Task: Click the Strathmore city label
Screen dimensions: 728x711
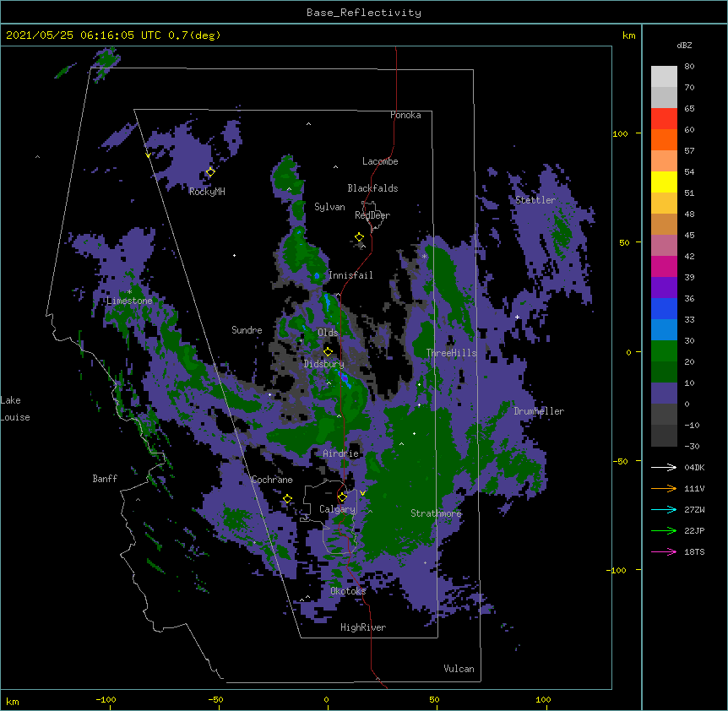Action: 436,513
